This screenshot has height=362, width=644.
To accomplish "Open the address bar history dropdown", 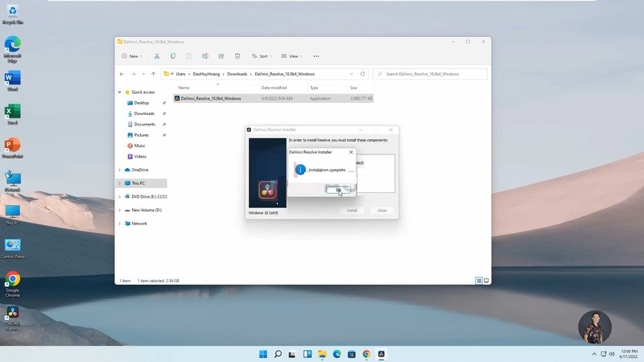I will (x=351, y=74).
